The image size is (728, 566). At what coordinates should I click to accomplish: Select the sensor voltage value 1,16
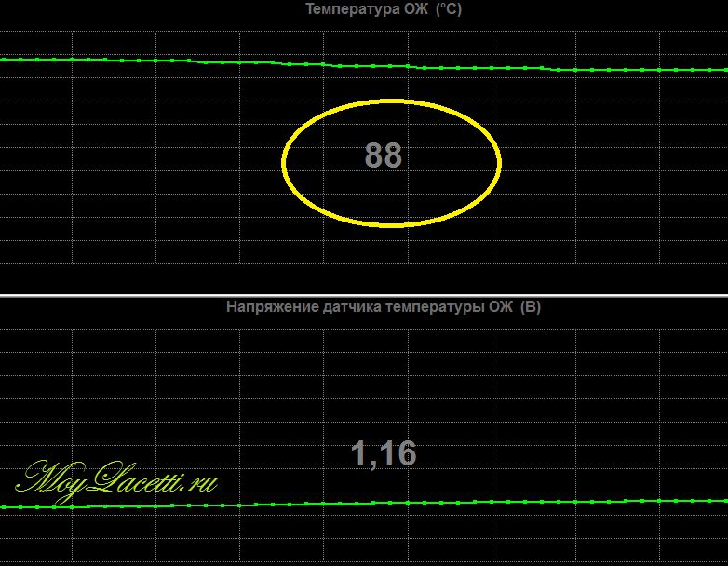pos(383,453)
